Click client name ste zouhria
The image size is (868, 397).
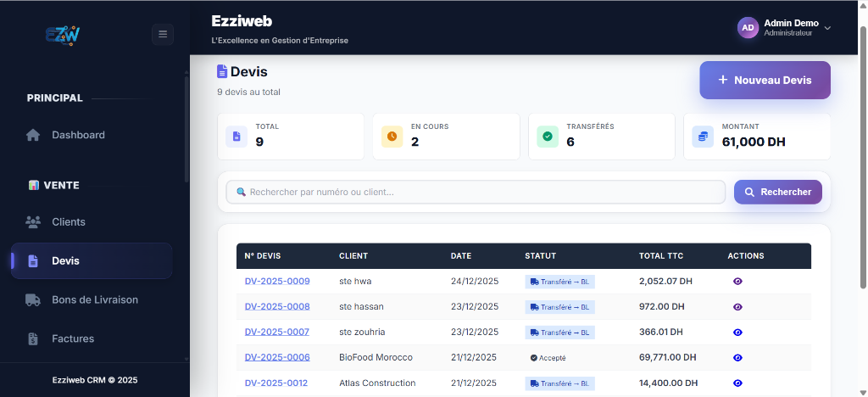[x=362, y=333]
